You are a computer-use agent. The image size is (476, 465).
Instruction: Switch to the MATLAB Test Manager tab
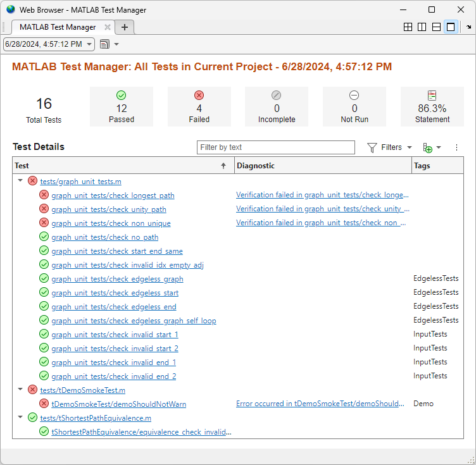pyautogui.click(x=57, y=27)
